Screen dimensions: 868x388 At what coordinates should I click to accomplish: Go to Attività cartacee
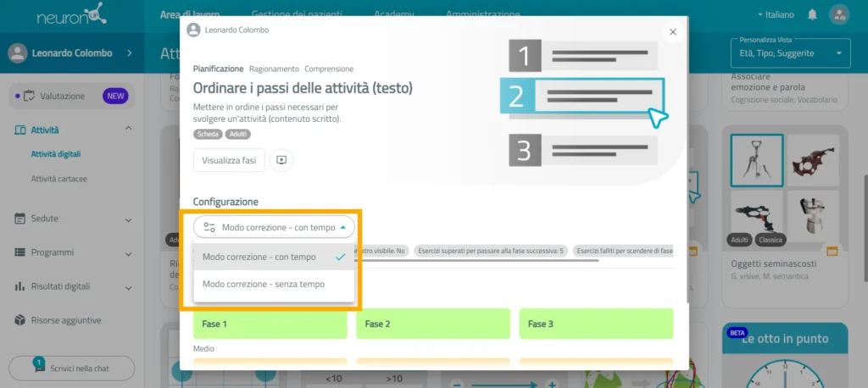(58, 180)
